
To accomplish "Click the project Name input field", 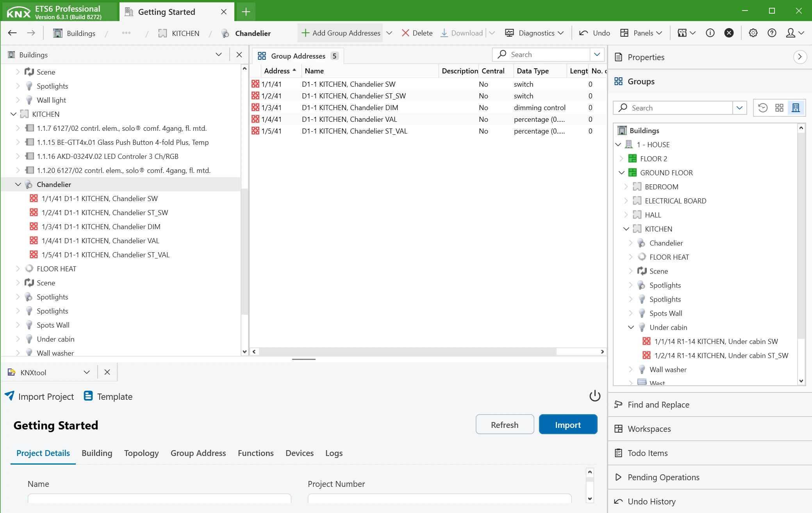I will (159, 498).
